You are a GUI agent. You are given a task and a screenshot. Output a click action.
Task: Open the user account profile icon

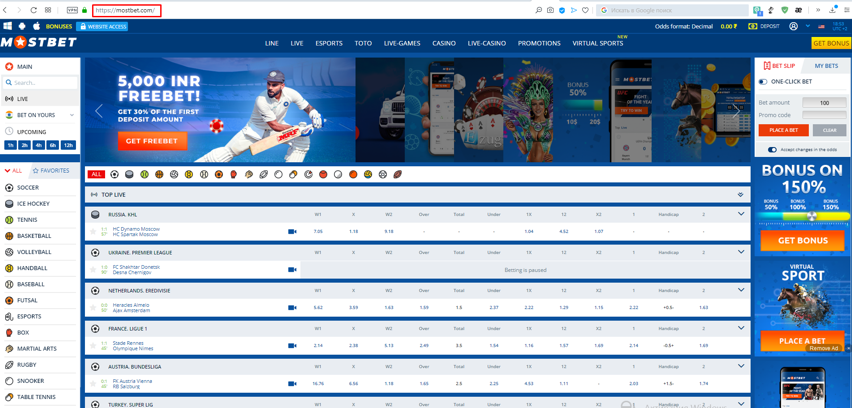(x=794, y=26)
